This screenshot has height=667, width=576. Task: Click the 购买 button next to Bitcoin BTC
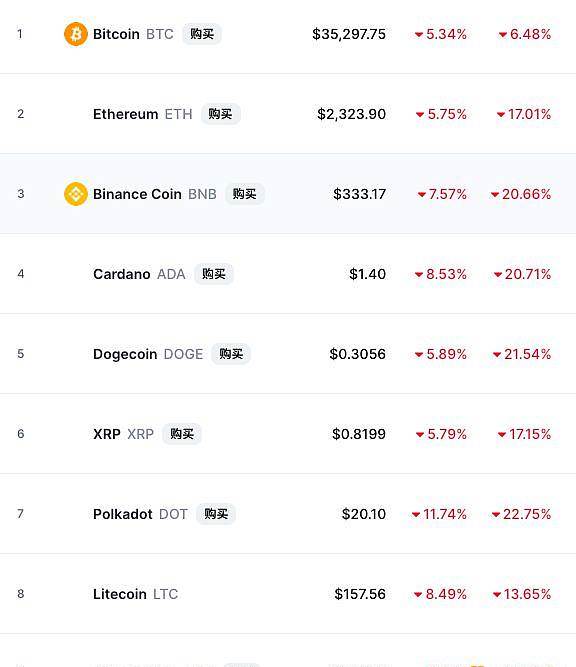(202, 34)
